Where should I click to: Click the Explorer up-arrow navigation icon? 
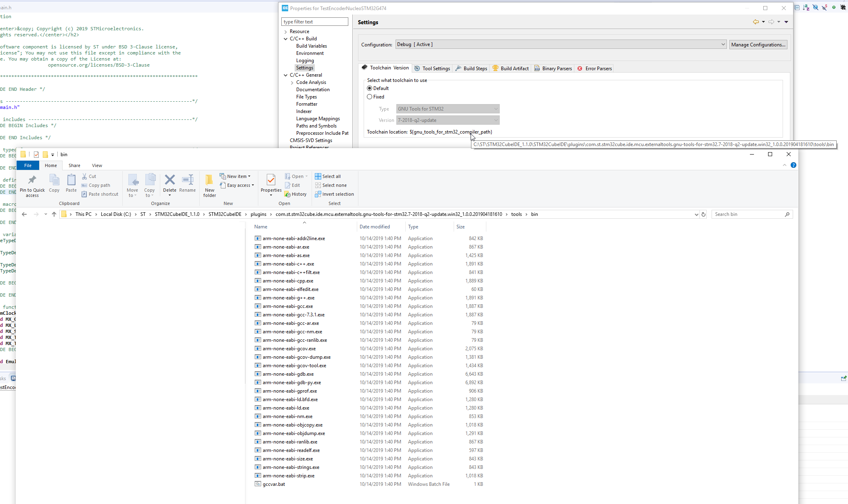tap(54, 214)
